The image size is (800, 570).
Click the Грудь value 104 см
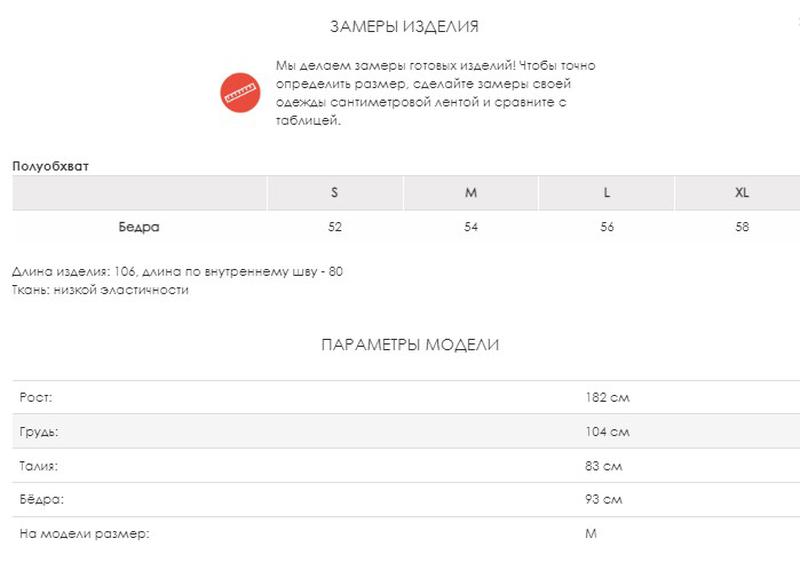point(607,432)
